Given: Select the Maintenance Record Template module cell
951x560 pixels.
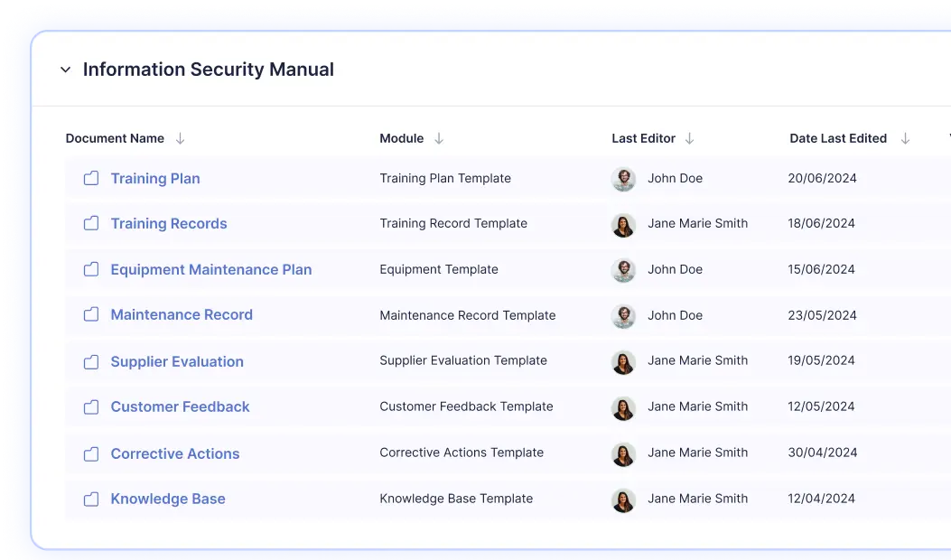Looking at the screenshot, I should pyautogui.click(x=468, y=315).
